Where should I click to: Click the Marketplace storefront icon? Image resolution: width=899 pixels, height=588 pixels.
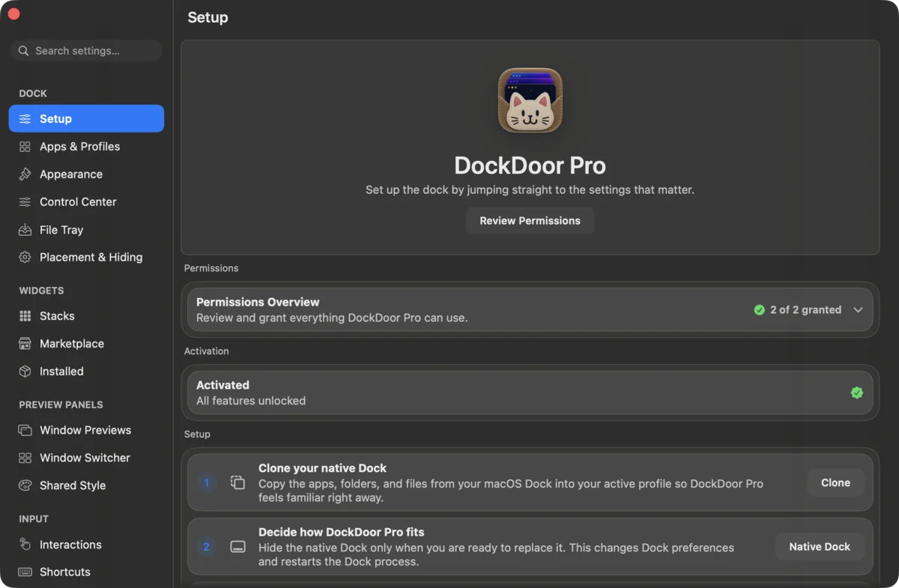[x=25, y=344]
